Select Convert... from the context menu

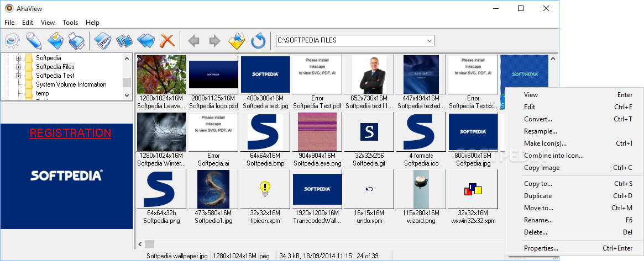574,119
